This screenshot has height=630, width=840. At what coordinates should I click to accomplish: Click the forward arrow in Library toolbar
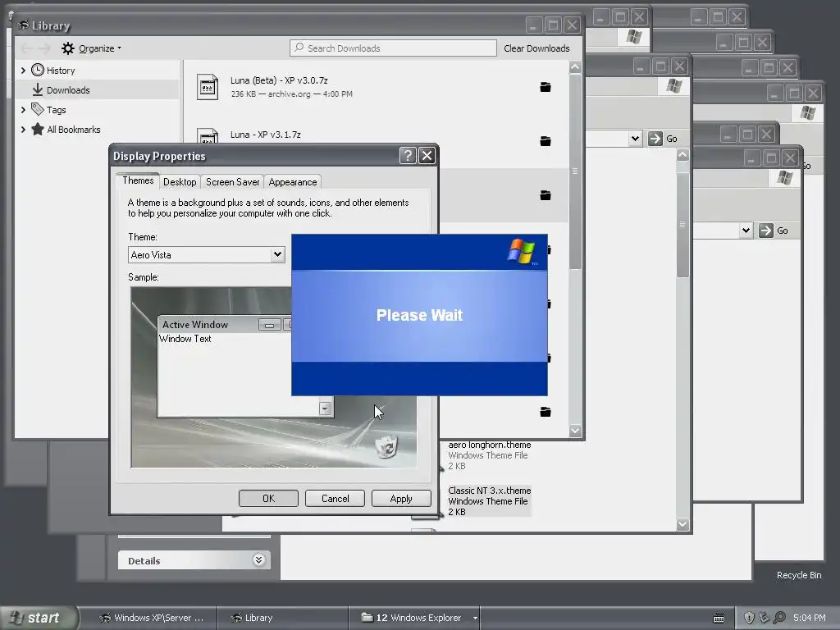(x=44, y=48)
